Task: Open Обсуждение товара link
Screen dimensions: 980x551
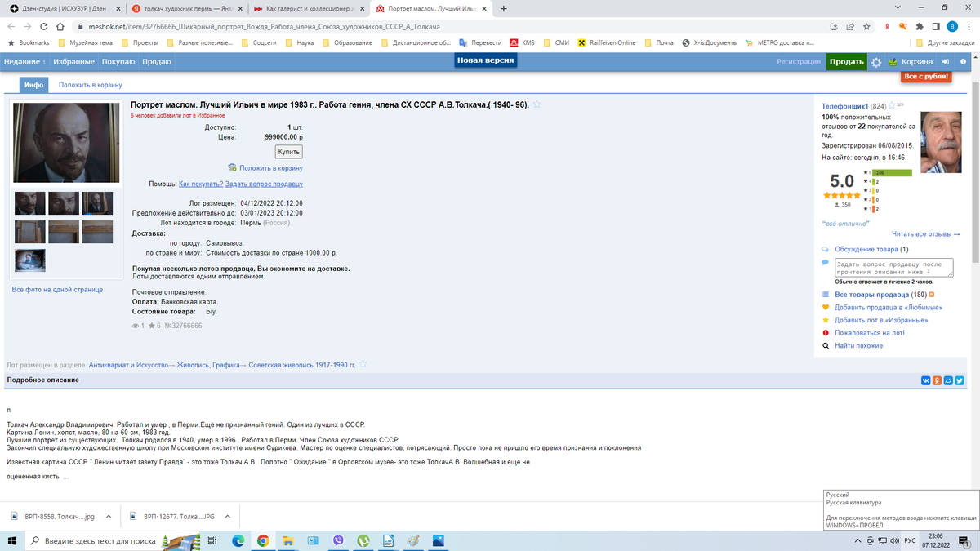Action: point(866,249)
